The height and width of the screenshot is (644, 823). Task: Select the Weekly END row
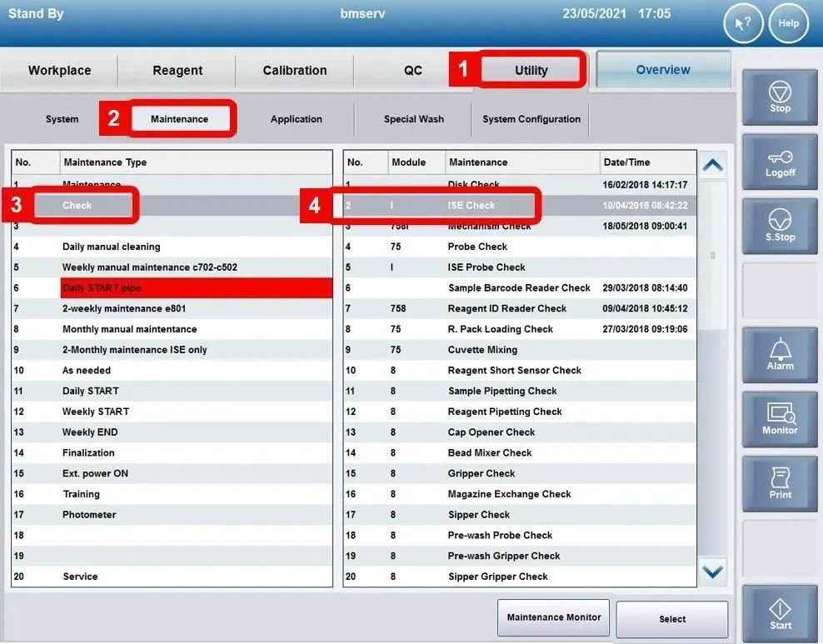[172, 432]
